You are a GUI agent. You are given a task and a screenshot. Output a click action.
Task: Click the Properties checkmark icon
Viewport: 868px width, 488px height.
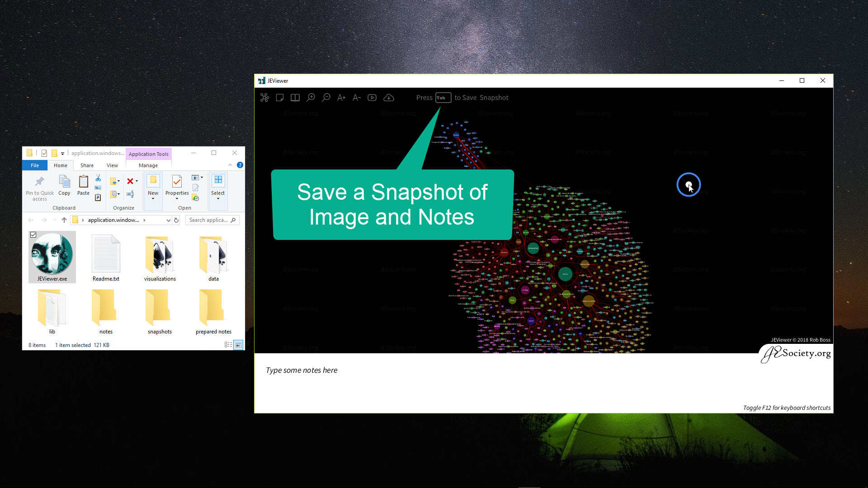tap(177, 182)
